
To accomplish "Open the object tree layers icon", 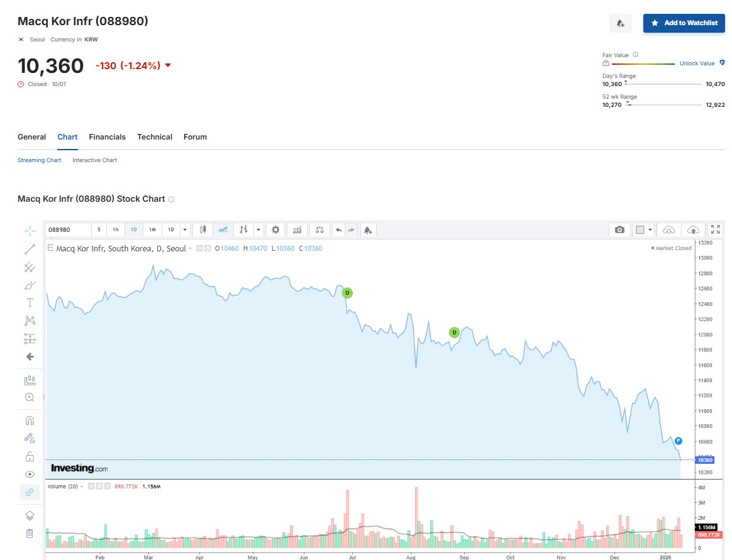I will 30,515.
